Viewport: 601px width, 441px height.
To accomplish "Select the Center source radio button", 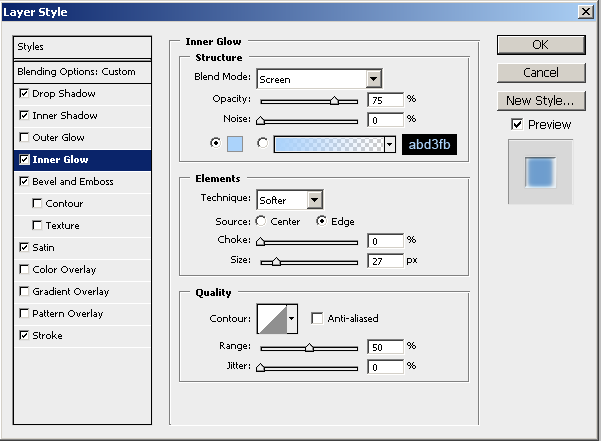I will (262, 222).
